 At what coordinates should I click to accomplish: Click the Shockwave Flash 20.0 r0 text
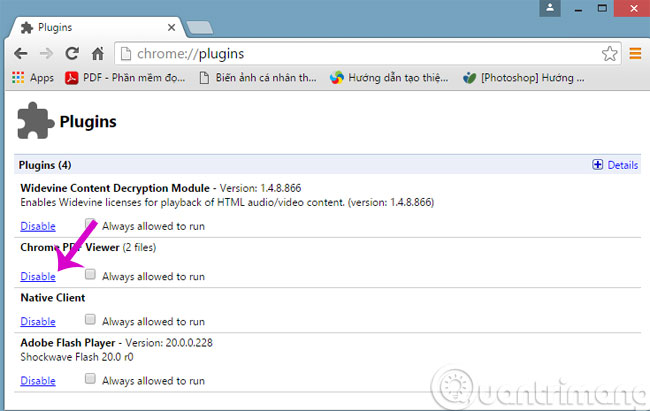click(77, 357)
